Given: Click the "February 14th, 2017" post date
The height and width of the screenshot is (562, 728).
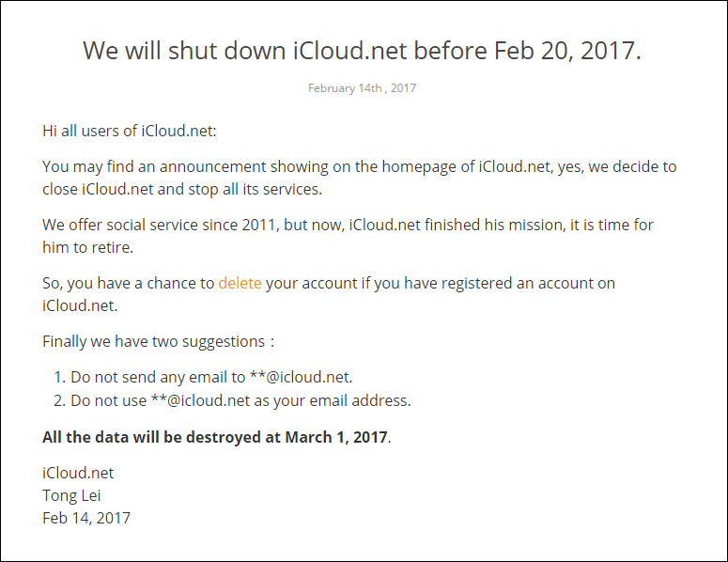Looking at the screenshot, I should (x=362, y=88).
